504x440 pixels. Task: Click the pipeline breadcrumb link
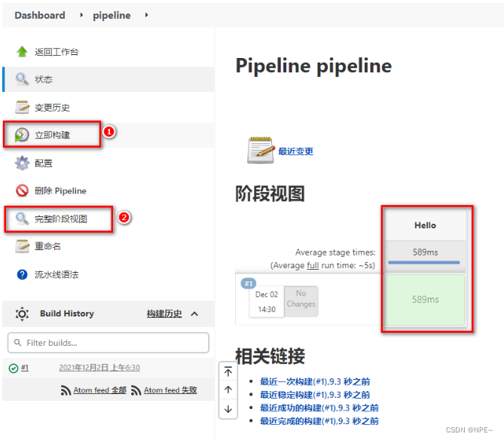[x=111, y=15]
